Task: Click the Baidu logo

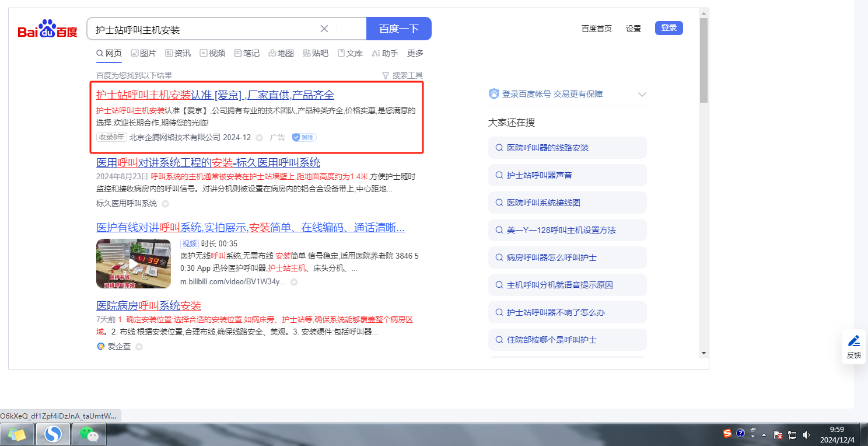Action: tap(47, 29)
